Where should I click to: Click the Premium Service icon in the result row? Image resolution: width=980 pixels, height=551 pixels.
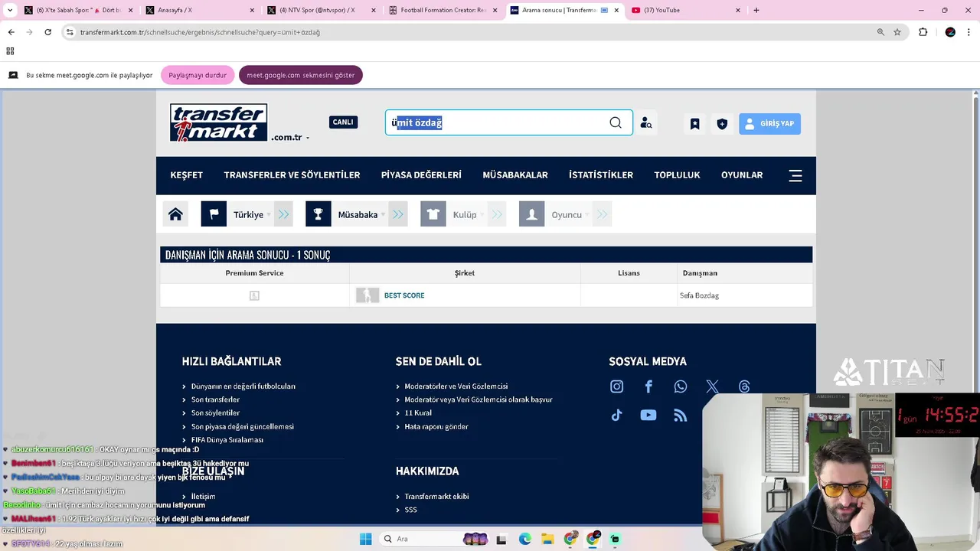tap(254, 295)
